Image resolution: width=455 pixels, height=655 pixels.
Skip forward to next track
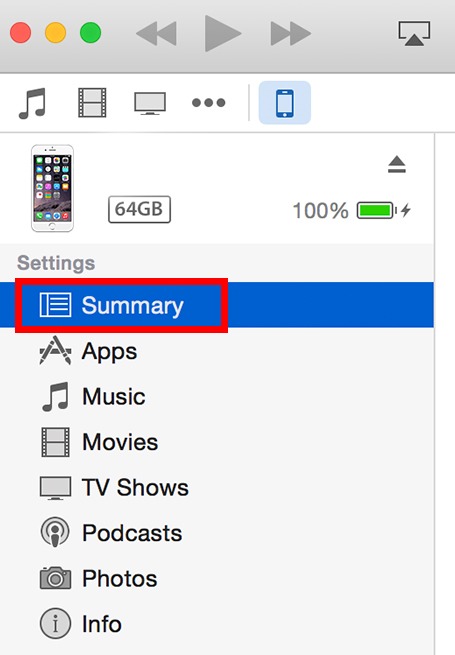tap(291, 33)
